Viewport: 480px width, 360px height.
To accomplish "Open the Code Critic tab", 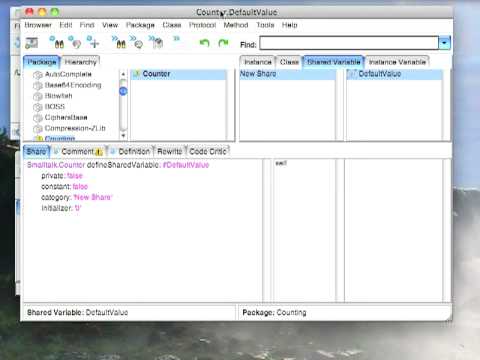I will coord(208,152).
